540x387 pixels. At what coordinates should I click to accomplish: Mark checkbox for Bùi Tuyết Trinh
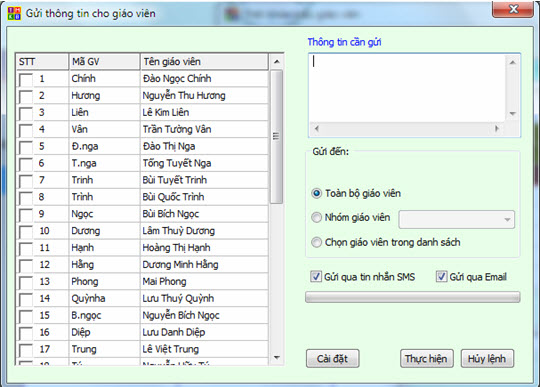pos(26,181)
